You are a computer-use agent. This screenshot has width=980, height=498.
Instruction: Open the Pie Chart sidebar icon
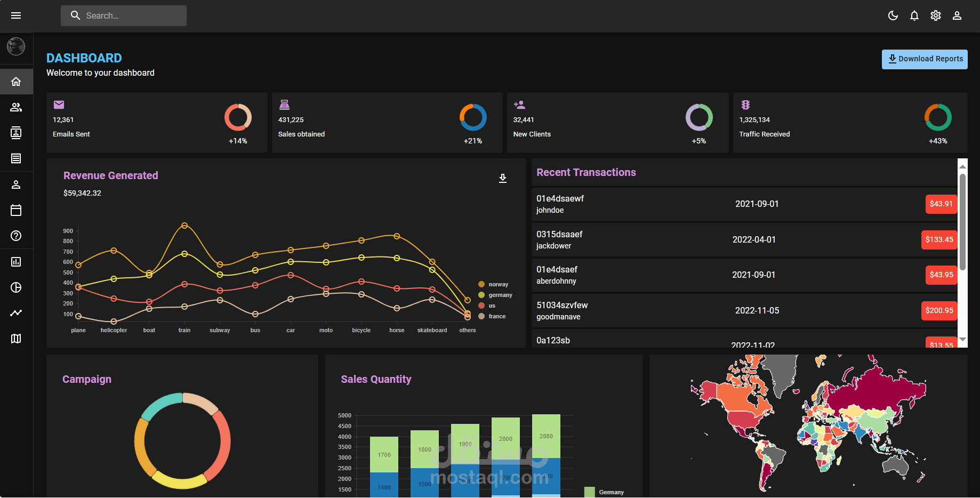(16, 287)
